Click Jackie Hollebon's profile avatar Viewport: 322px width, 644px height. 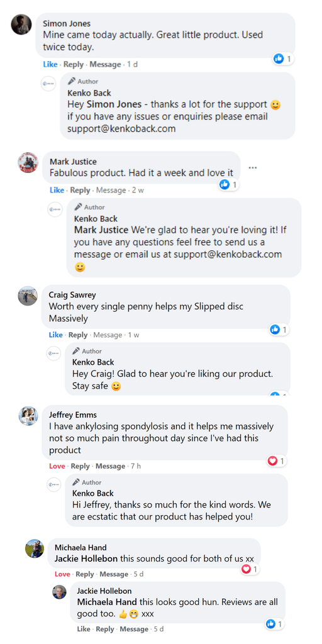[59, 592]
